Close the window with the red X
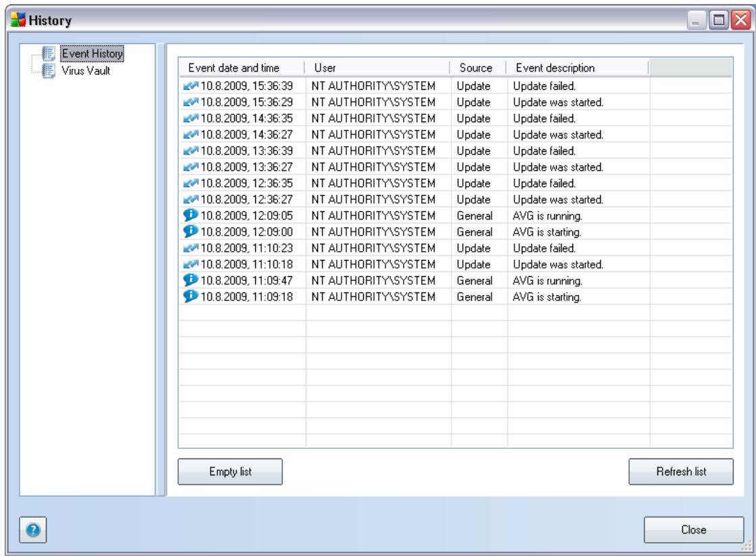 pyautogui.click(x=740, y=20)
